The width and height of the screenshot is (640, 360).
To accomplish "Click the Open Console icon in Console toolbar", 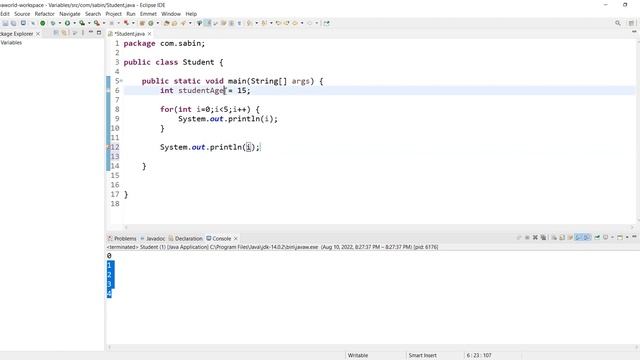I will 620,237.
